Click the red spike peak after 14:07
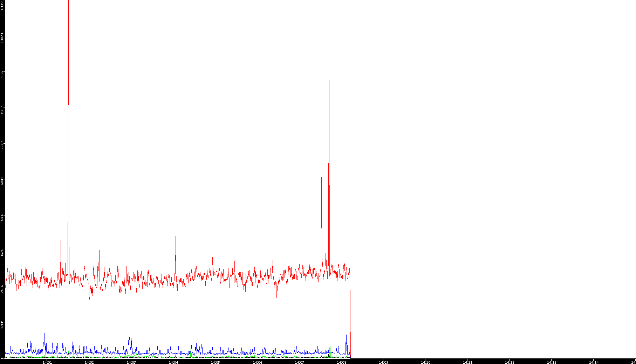This screenshot has height=364, width=636. 329,66
